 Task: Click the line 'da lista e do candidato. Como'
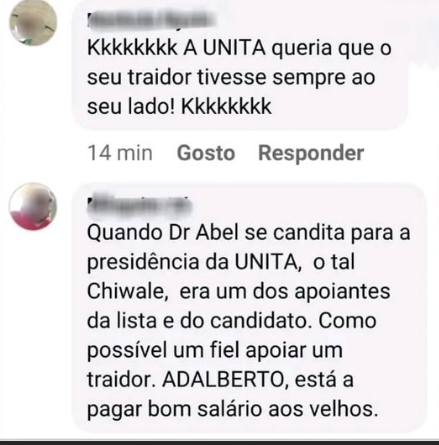click(232, 321)
